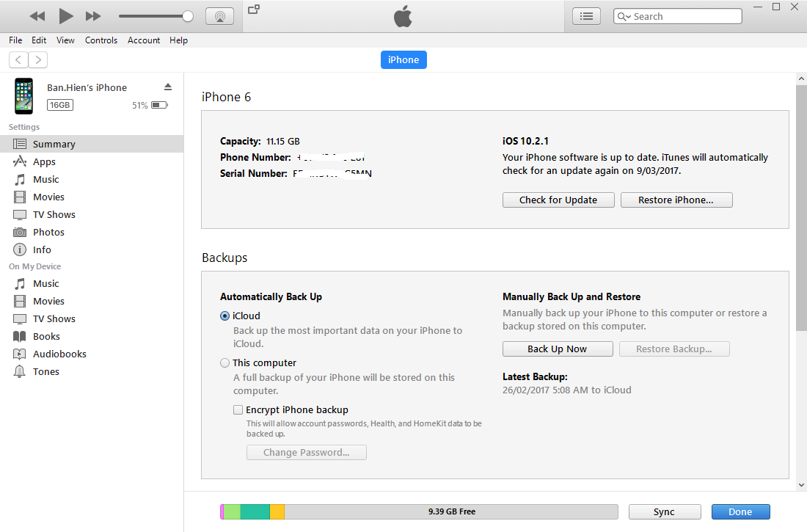Image resolution: width=807 pixels, height=532 pixels.
Task: Click the iPhone device thumbnail
Action: (x=23, y=96)
